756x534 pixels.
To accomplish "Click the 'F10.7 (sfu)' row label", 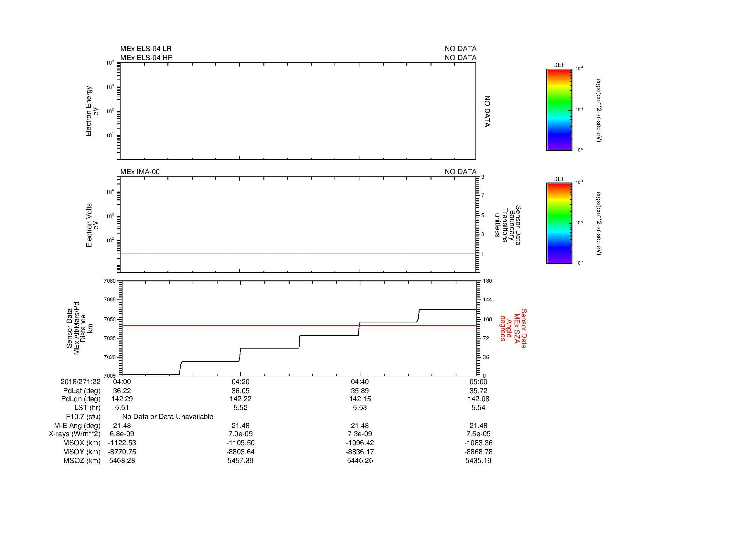I will coord(83,416).
